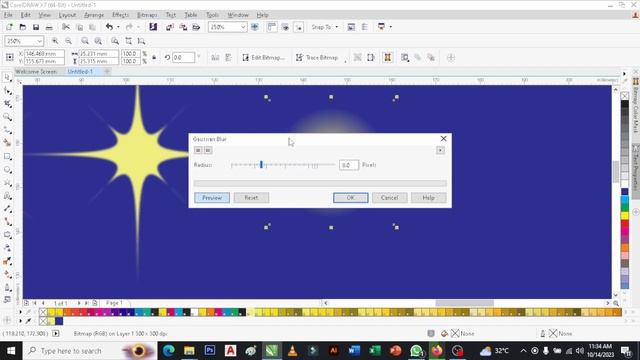Select the Shape tool in toolbox
Viewport: 640px width, 360px height.
(7, 91)
